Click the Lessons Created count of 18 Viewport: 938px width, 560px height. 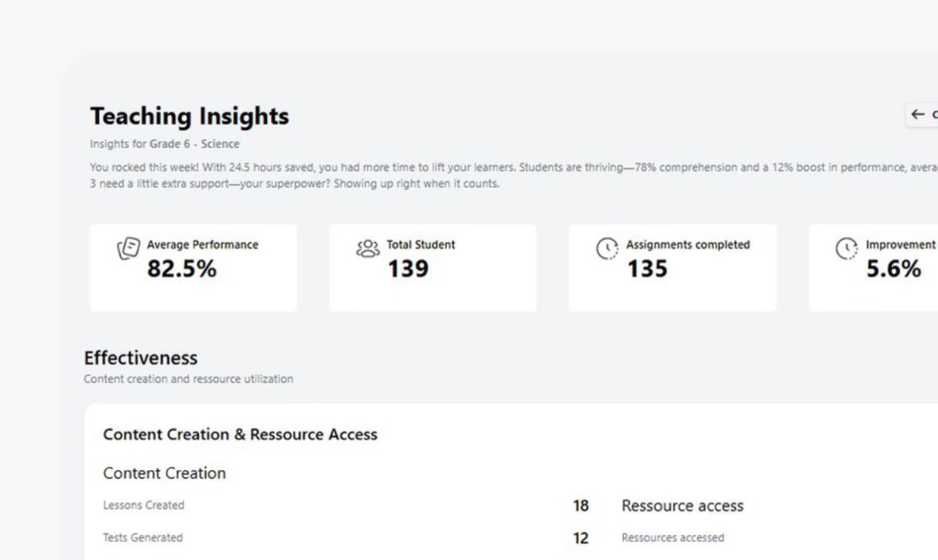click(580, 505)
